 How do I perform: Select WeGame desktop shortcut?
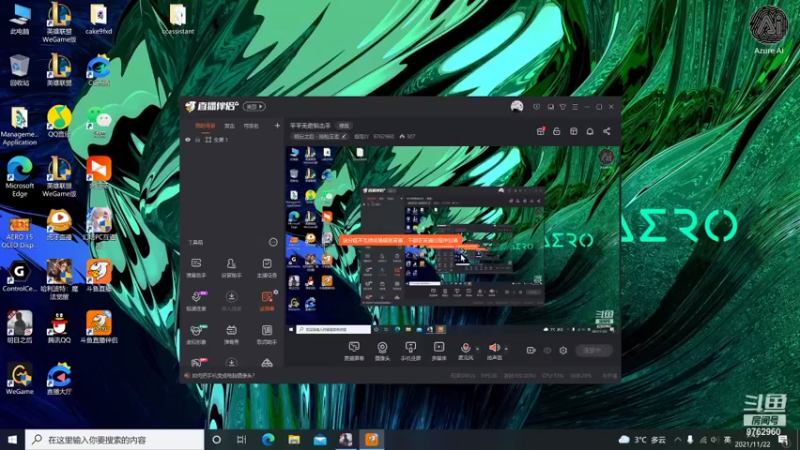click(x=19, y=380)
